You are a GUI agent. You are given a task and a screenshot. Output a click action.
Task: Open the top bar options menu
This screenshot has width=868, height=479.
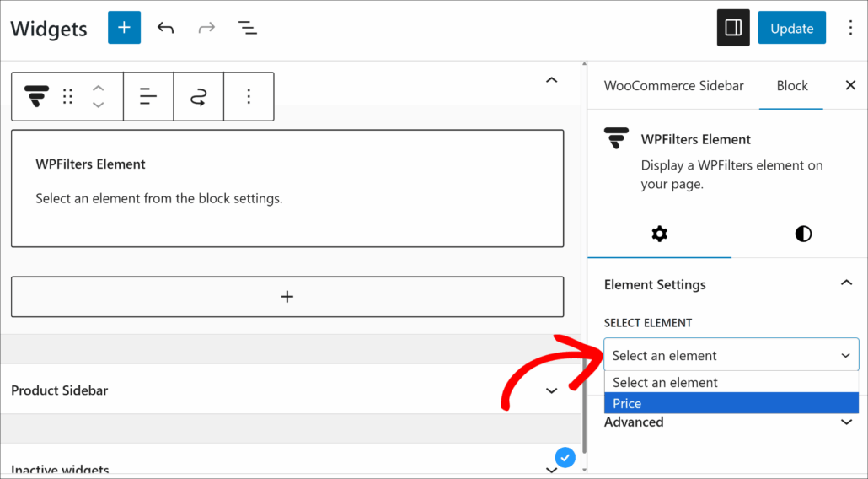point(850,28)
